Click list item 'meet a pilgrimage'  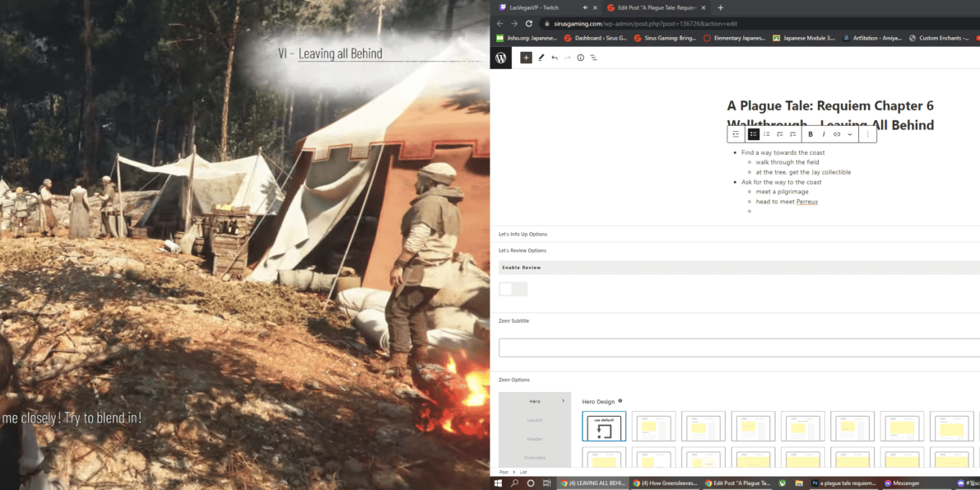click(x=782, y=192)
